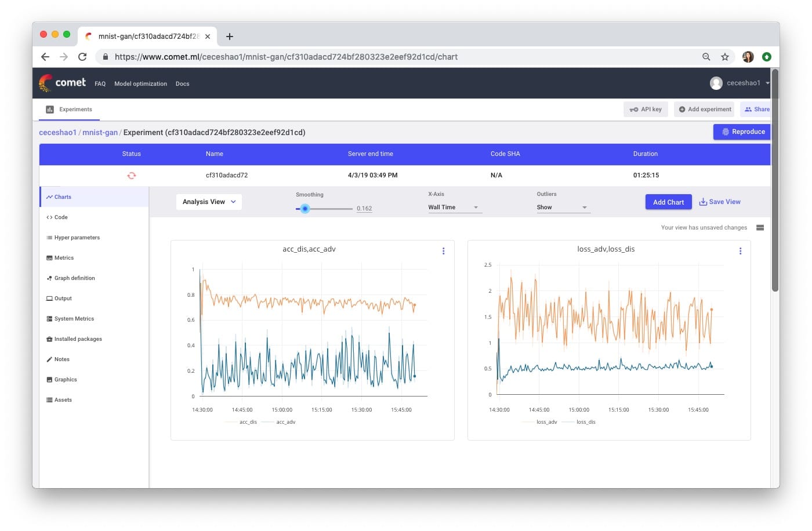
Task: Toggle loss_dis series in chart legend
Action: 585,422
